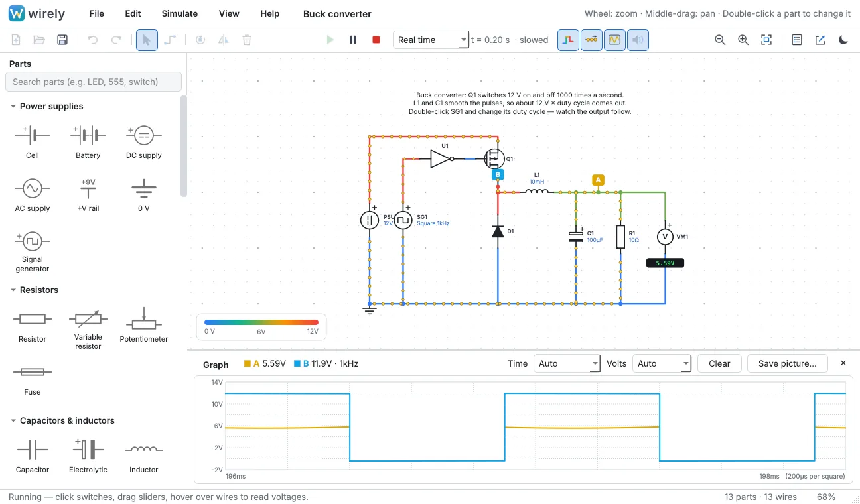Screen dimensions: 860x504
Task: Toggle the graph scope panel
Action: point(614,40)
